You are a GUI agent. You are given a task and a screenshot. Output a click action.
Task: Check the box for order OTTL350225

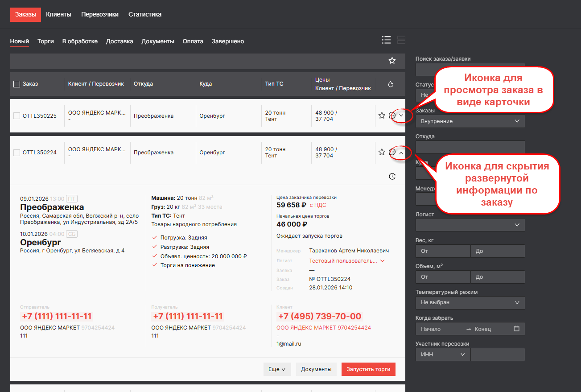point(17,116)
